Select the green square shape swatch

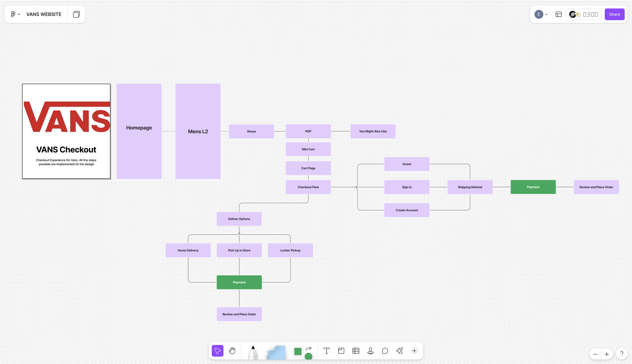click(x=298, y=351)
